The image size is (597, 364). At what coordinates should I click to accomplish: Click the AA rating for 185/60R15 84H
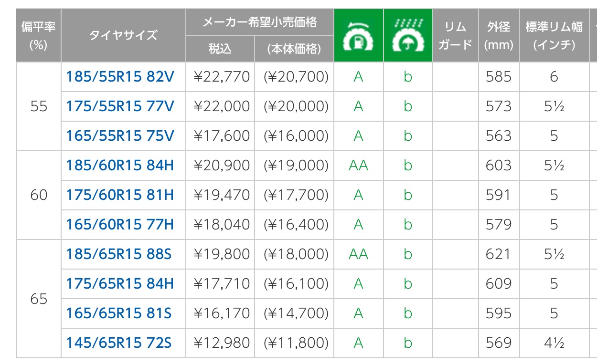358,166
